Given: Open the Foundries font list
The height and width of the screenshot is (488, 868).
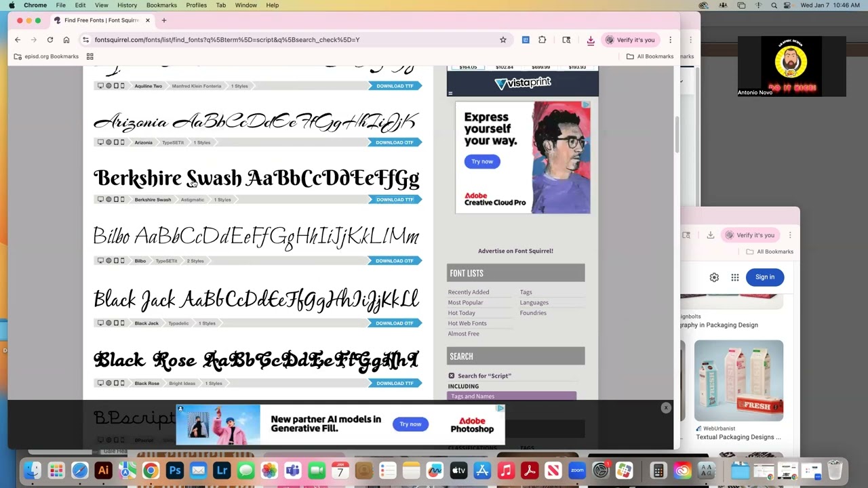Looking at the screenshot, I should [x=533, y=312].
